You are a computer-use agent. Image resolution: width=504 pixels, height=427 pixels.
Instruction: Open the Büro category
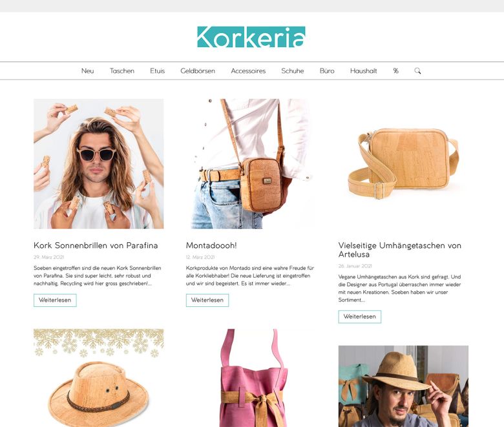pos(327,70)
